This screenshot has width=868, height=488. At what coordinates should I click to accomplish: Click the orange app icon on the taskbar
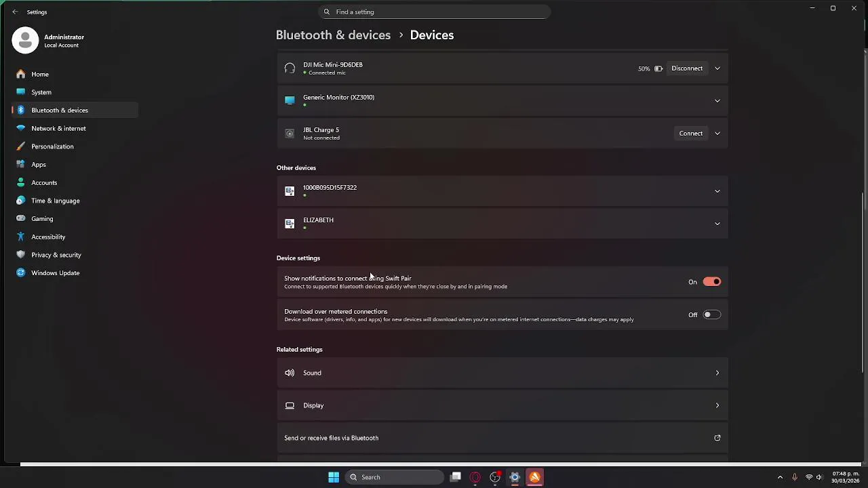pos(534,477)
